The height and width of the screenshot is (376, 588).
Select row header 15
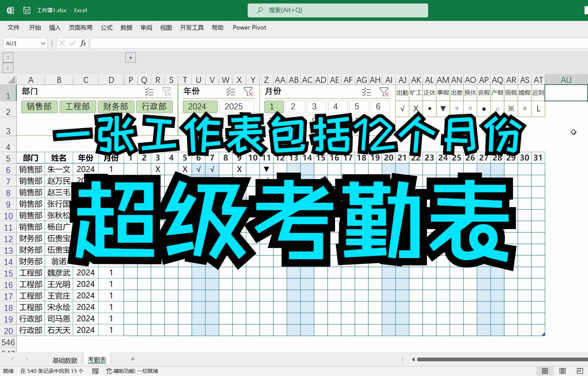point(8,273)
